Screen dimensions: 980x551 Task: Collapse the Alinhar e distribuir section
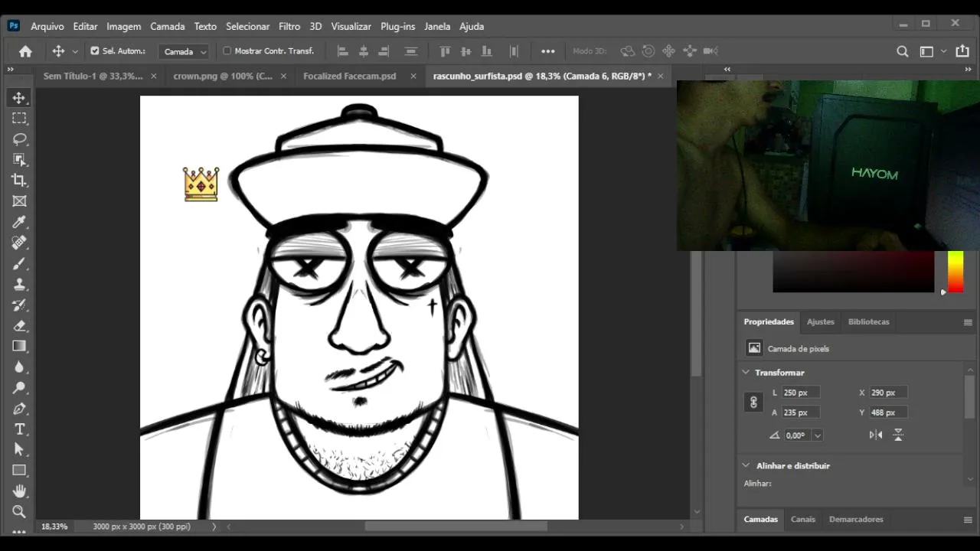coord(746,465)
